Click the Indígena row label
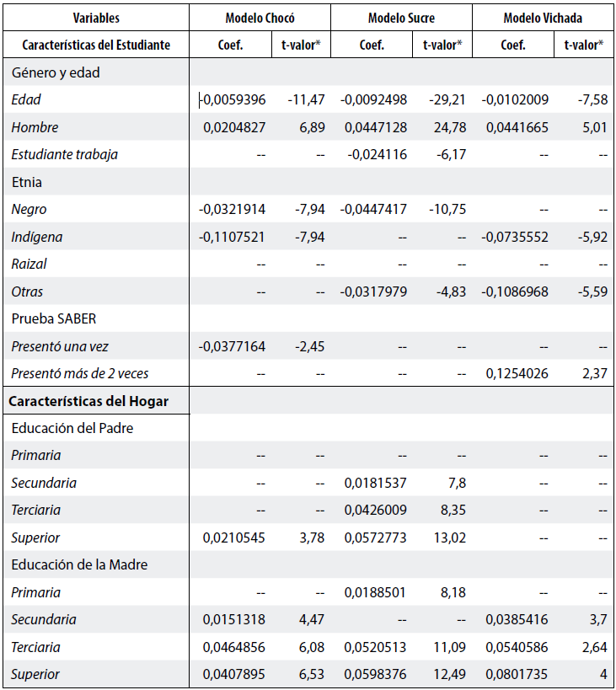 37,237
